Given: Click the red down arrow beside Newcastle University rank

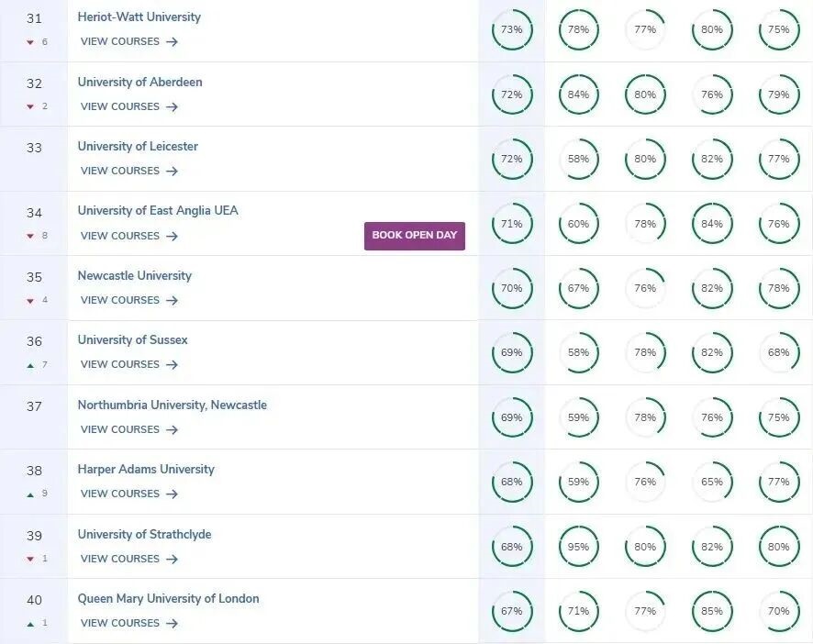Looking at the screenshot, I should [x=30, y=301].
